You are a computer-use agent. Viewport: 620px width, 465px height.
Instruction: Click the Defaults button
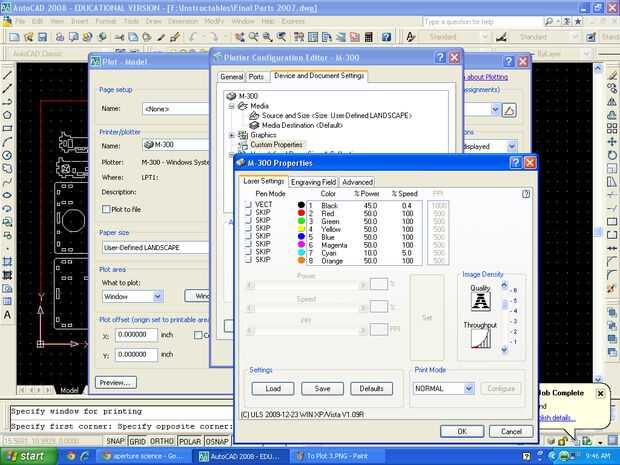371,389
